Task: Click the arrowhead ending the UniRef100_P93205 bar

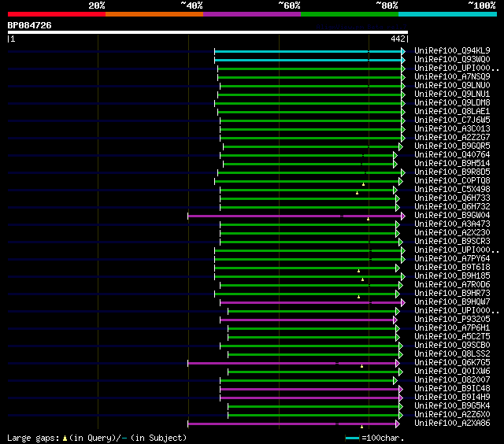Action: [x=395, y=320]
